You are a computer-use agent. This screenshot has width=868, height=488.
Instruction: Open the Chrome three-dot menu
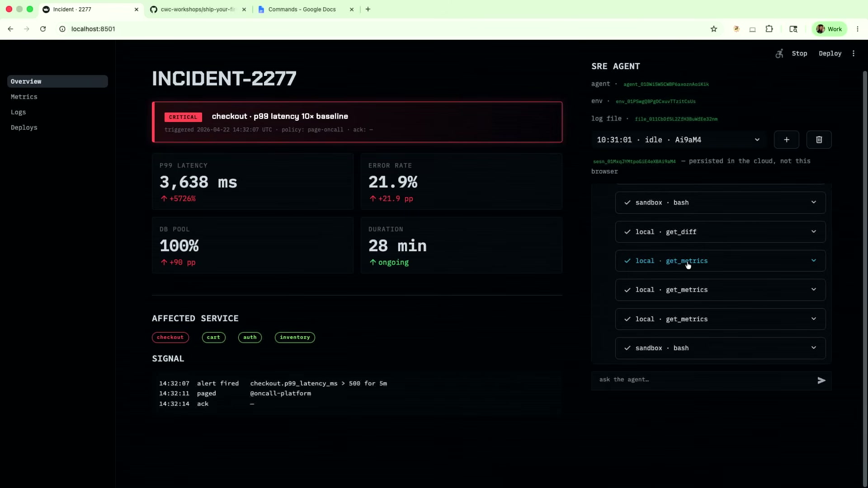pyautogui.click(x=858, y=29)
